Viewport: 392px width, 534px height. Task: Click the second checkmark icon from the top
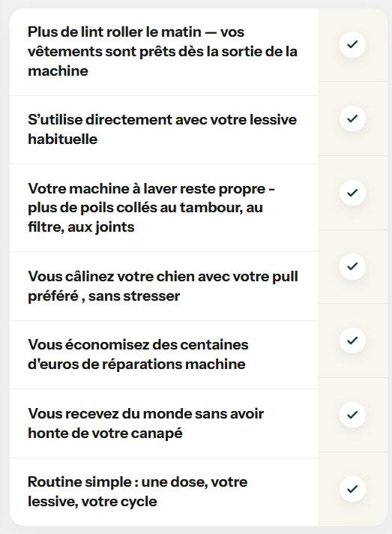(352, 118)
